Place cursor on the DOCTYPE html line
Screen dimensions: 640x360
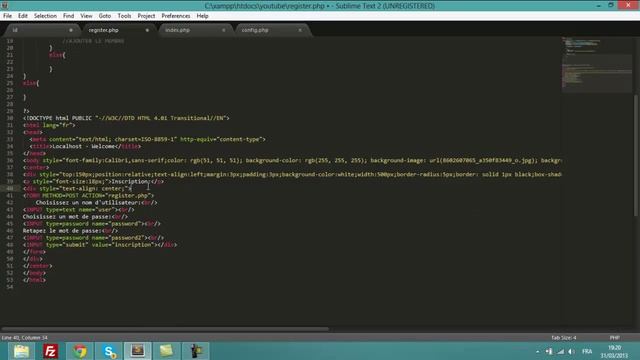coord(126,118)
